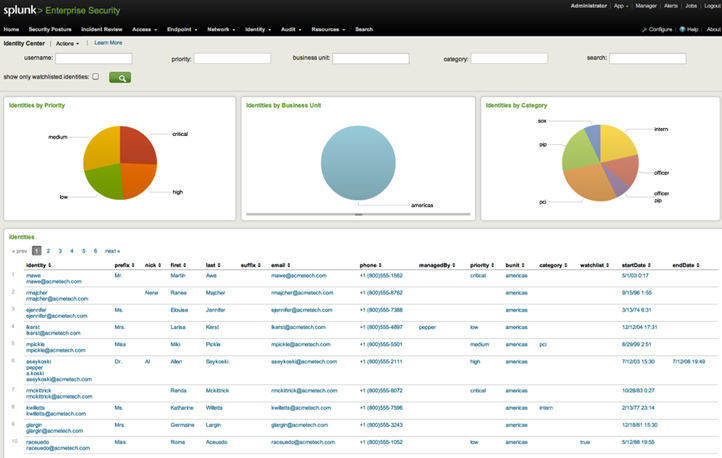
Task: Go to page 4 of identities
Action: click(x=72, y=251)
